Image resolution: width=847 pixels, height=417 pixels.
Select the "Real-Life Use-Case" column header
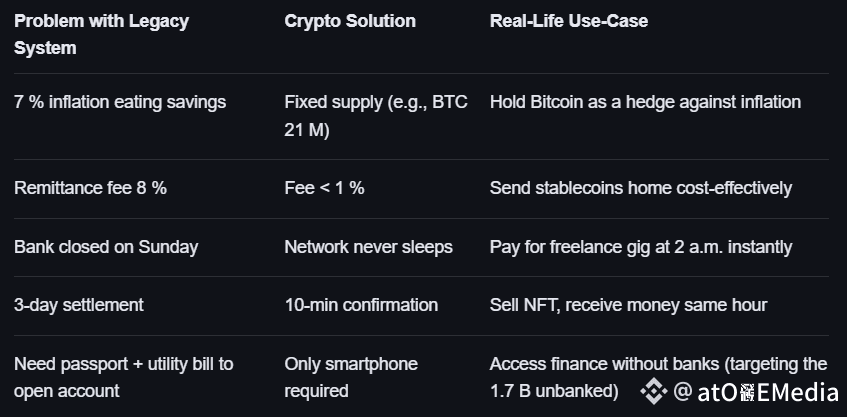tap(568, 21)
